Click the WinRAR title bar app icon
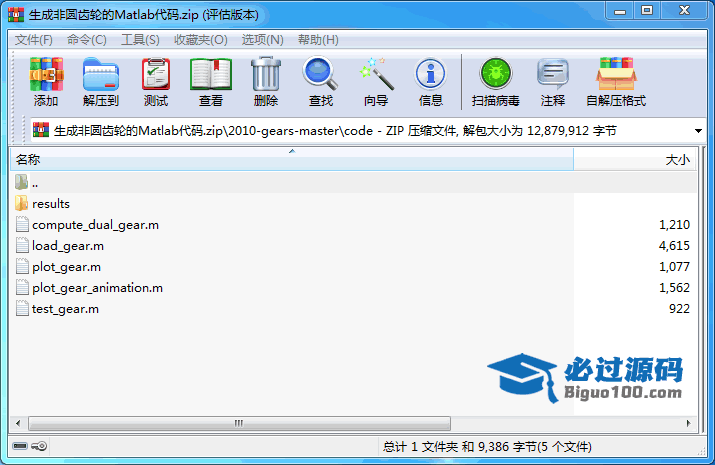Screen dimensions: 715x465 tap(16, 15)
